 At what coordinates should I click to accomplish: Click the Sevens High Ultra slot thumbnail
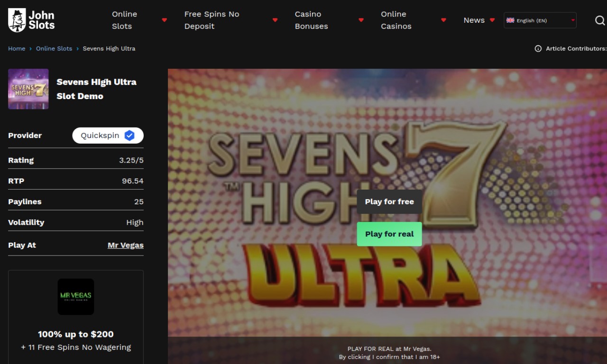point(28,89)
